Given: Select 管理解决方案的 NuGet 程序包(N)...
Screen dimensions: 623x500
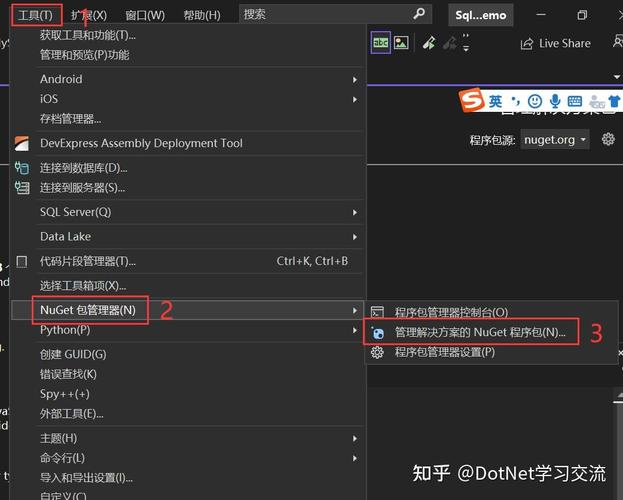Looking at the screenshot, I should tap(492, 332).
